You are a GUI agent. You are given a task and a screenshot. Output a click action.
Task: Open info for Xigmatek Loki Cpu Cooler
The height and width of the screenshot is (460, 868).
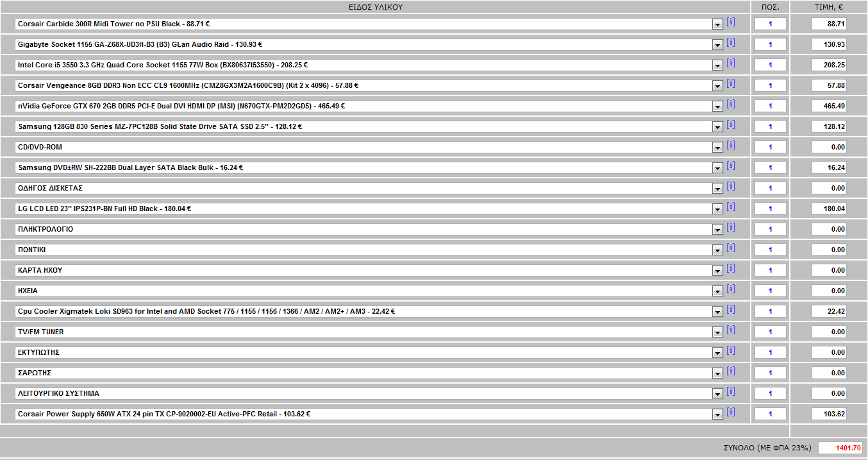pyautogui.click(x=731, y=310)
